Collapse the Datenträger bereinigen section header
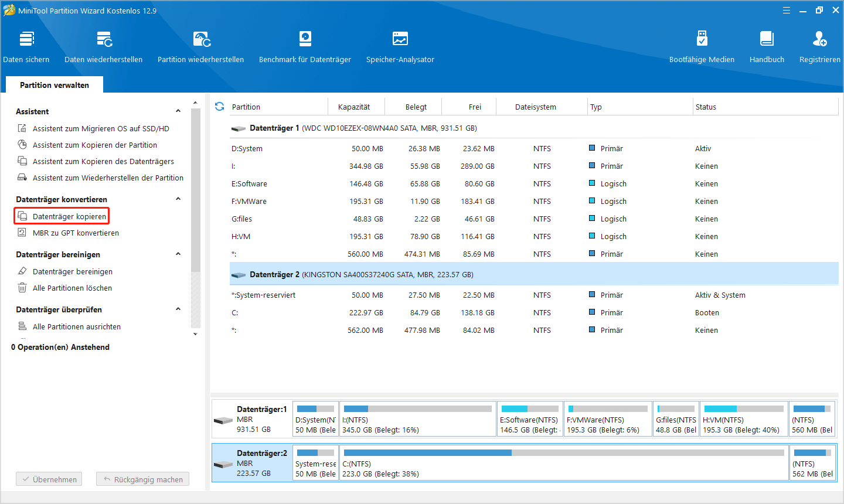 178,254
